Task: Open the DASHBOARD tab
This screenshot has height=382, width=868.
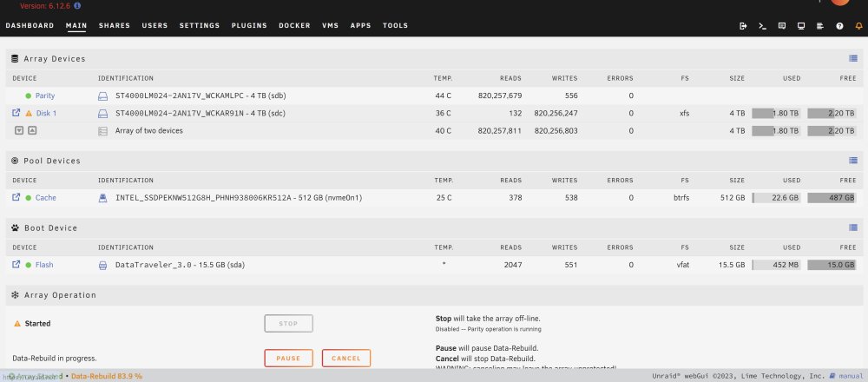Action: [30, 25]
